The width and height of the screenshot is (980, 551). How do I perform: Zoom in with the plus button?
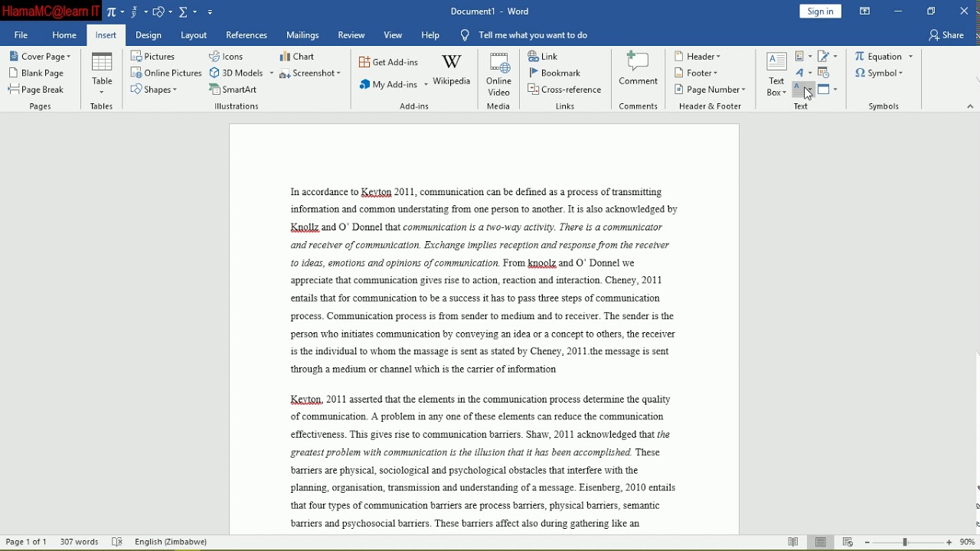point(949,543)
